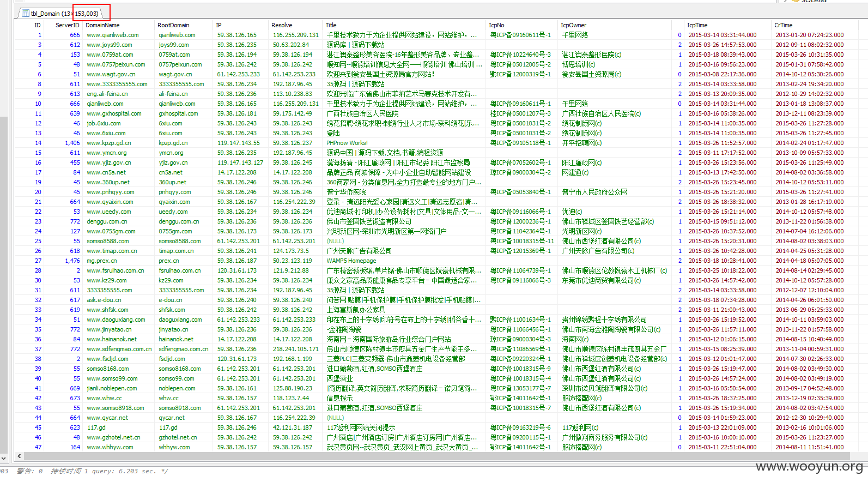
Task: Select the www.ymcn.org domain cell
Action: [107, 153]
